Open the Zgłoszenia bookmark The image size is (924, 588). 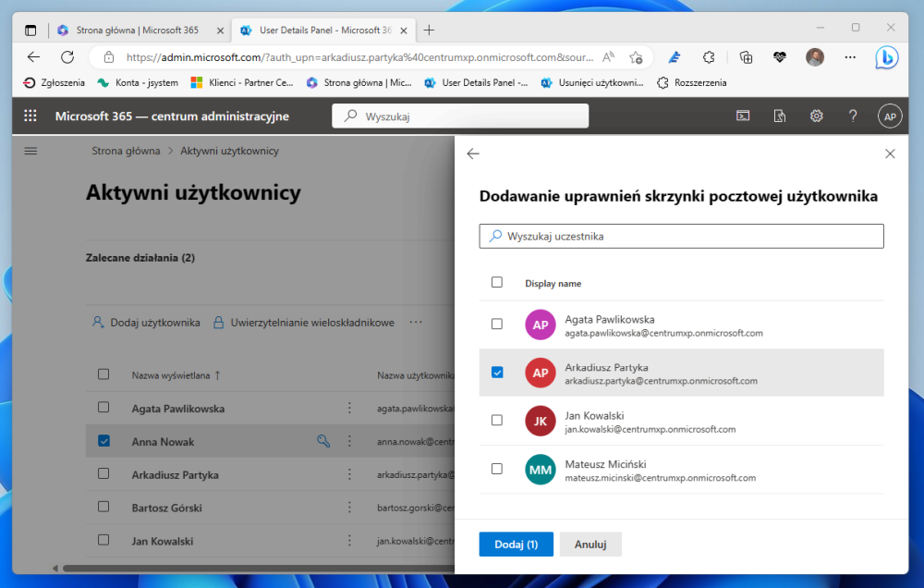coord(54,82)
